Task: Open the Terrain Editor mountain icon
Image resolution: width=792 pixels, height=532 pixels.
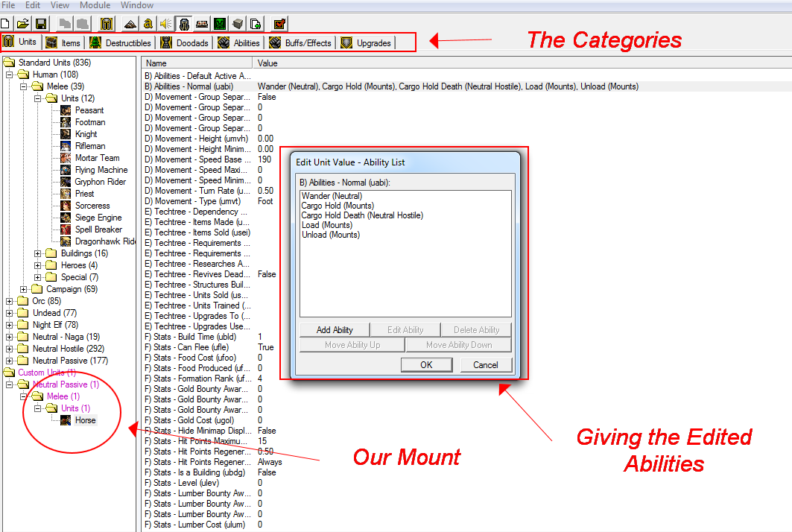Action: pyautogui.click(x=130, y=24)
